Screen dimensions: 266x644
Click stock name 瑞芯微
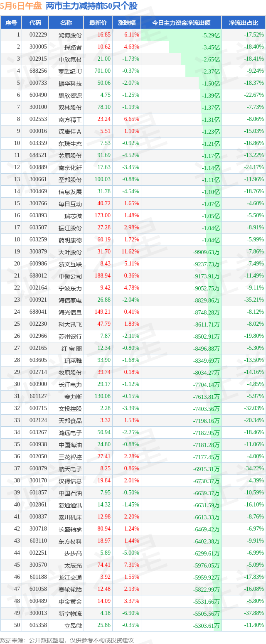(73, 216)
